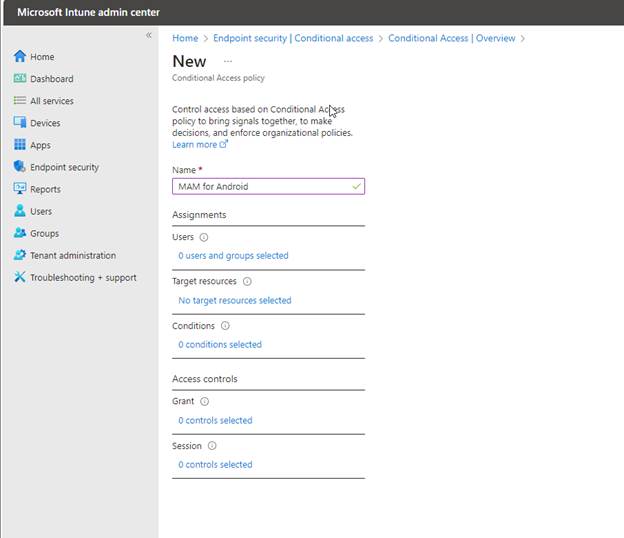Collapse the left navigation sidebar

pyautogui.click(x=149, y=35)
